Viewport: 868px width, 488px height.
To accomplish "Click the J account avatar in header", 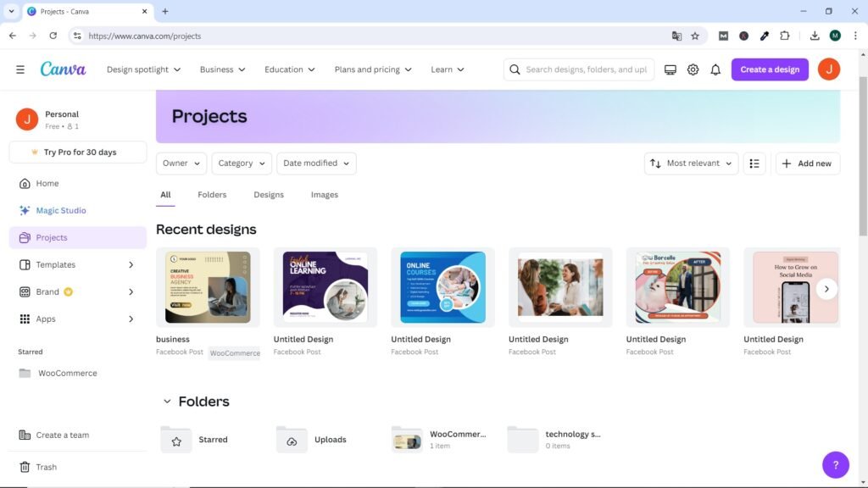I will [x=828, y=69].
